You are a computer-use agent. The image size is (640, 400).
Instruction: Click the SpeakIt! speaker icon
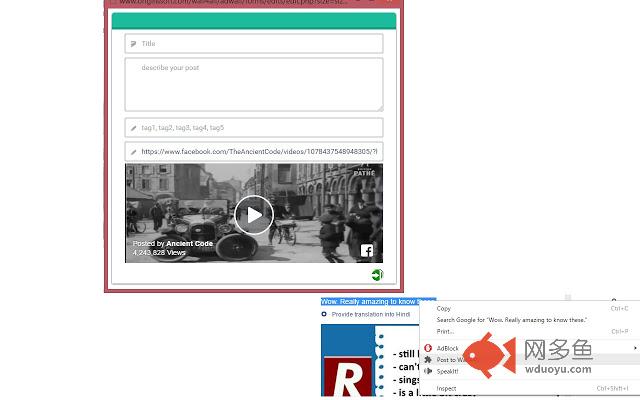[428, 371]
